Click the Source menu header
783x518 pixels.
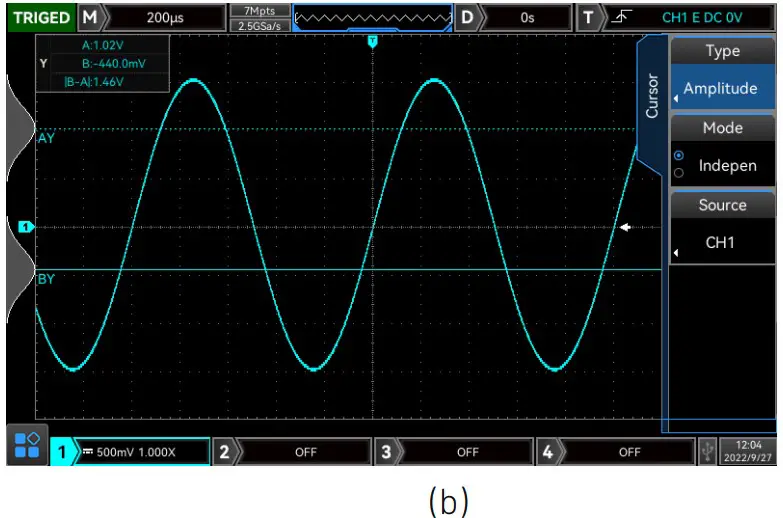pos(722,205)
